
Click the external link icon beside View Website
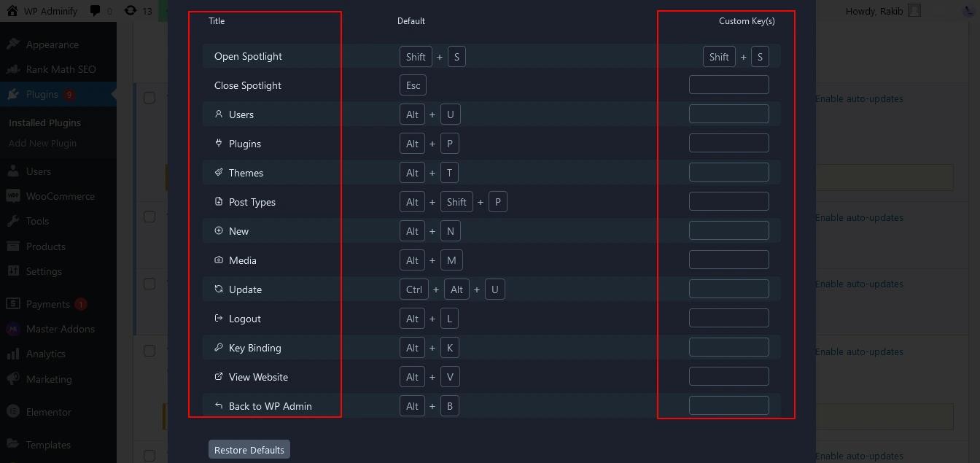218,377
